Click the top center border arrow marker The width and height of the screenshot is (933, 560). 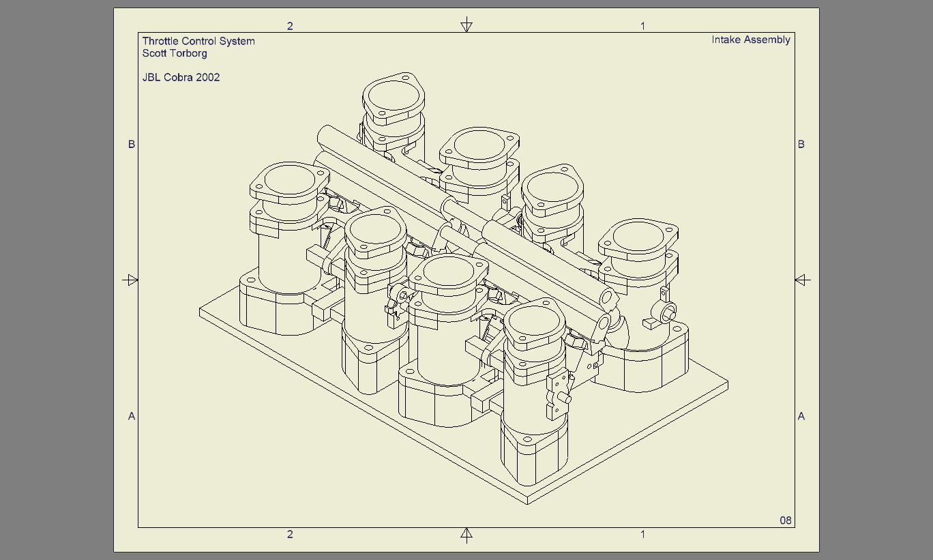[466, 25]
